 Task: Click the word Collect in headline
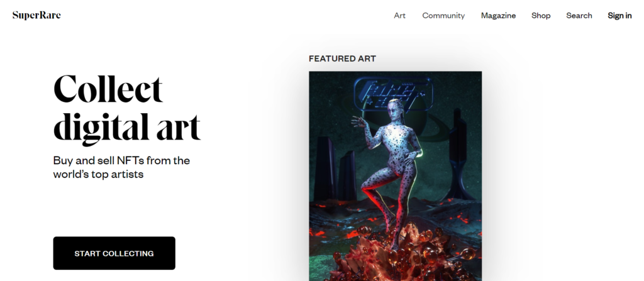click(x=108, y=89)
